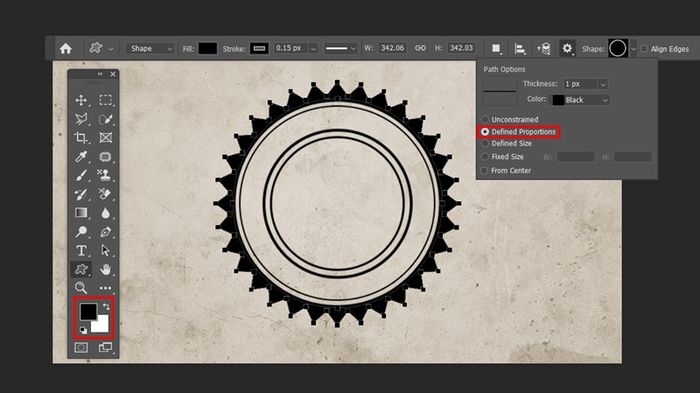The width and height of the screenshot is (700, 393).
Task: Expand the Thickness dropdown
Action: (603, 84)
